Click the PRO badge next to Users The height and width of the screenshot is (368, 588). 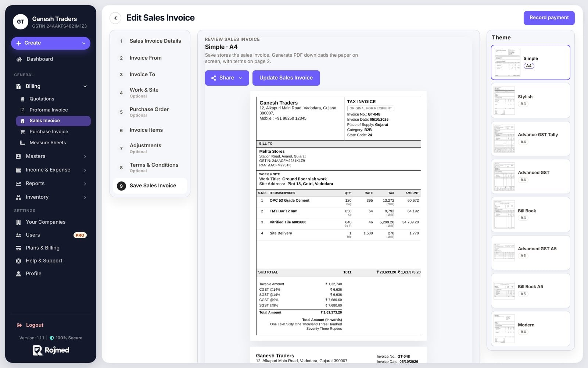[x=80, y=235]
